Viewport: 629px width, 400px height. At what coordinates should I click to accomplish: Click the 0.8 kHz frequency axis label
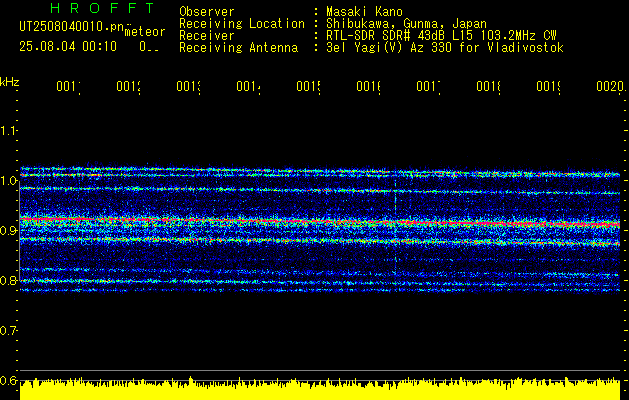pos(8,280)
